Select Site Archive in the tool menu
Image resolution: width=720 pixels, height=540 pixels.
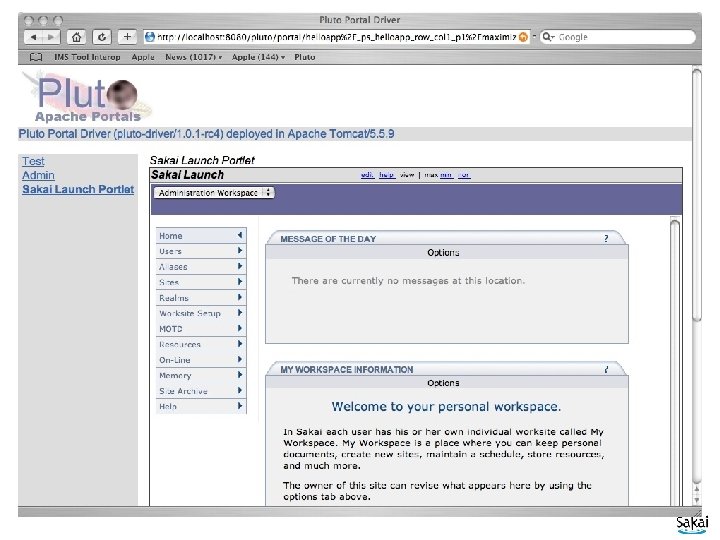201,391
